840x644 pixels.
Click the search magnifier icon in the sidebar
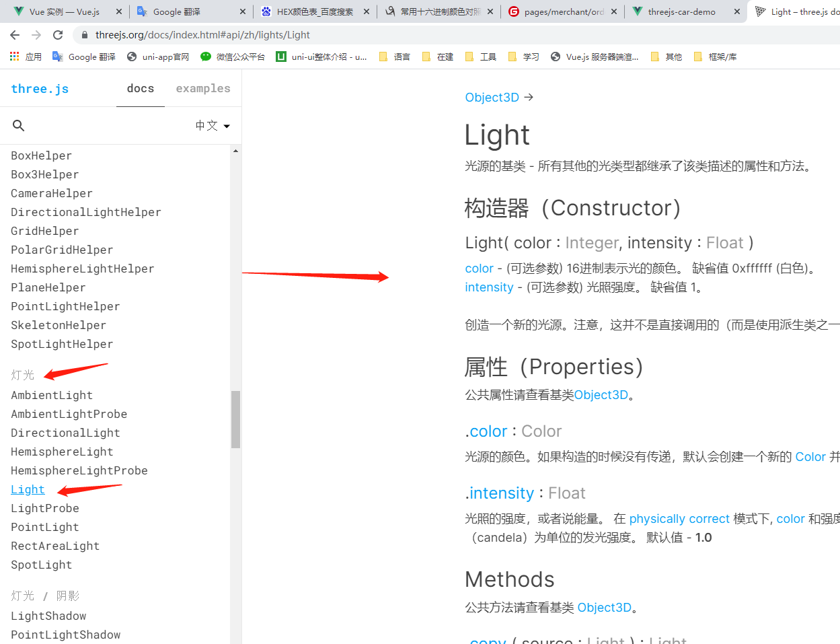click(x=18, y=125)
